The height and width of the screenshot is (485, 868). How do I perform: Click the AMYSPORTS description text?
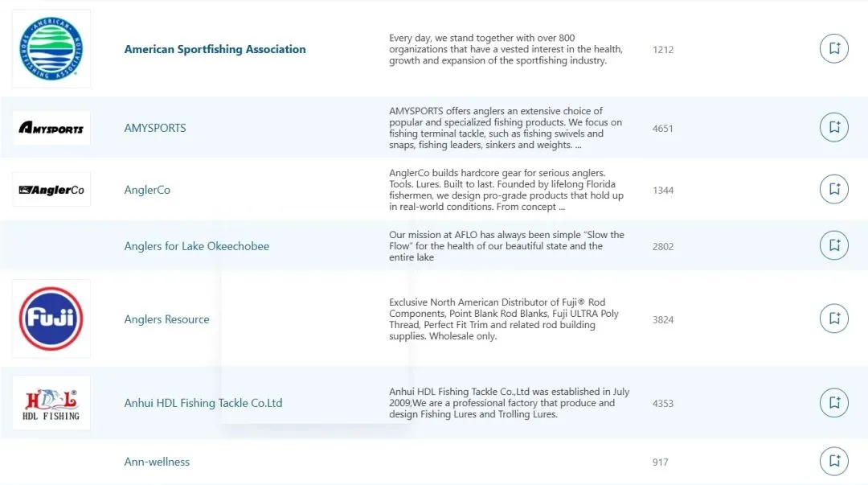(506, 128)
